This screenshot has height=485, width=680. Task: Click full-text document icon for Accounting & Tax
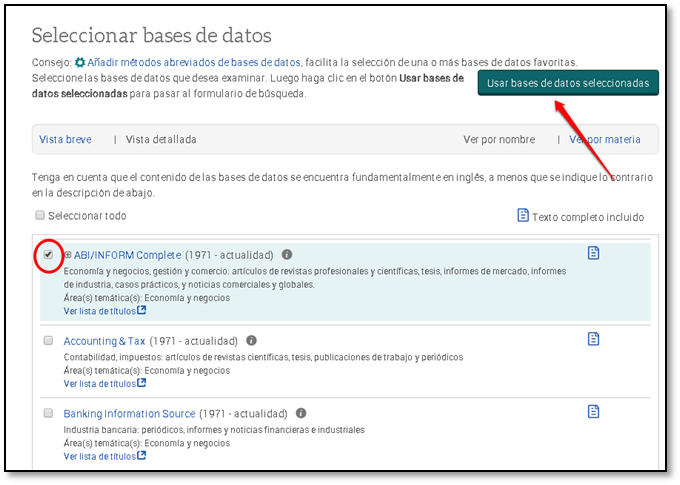tap(593, 339)
